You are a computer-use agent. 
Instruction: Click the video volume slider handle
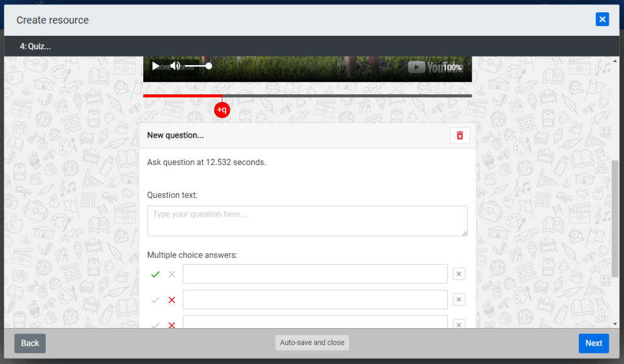tap(209, 66)
